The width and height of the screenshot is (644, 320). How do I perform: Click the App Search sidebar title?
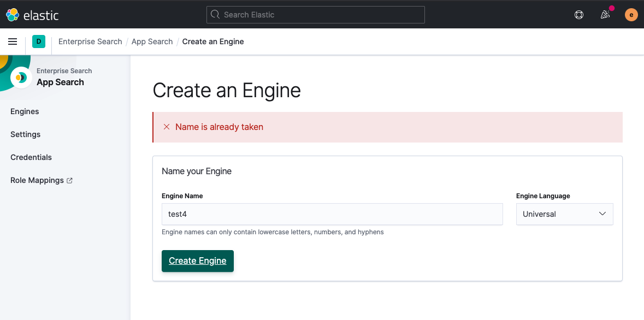[61, 82]
